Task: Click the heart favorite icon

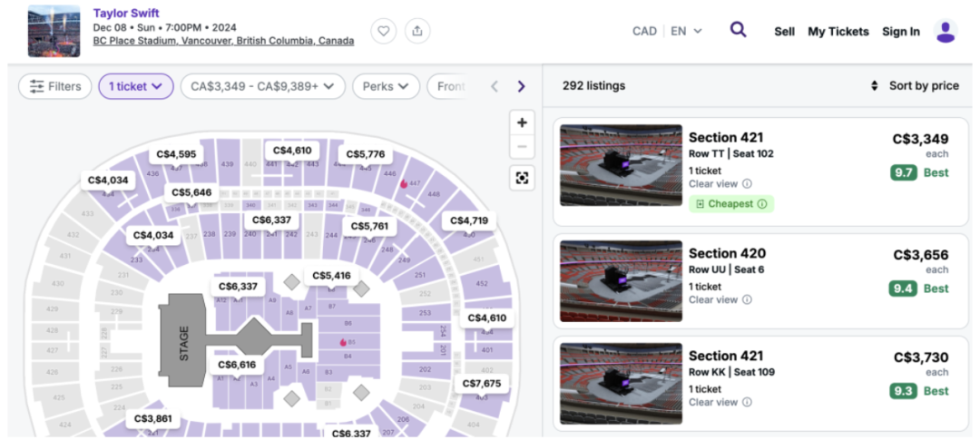Action: (x=383, y=31)
